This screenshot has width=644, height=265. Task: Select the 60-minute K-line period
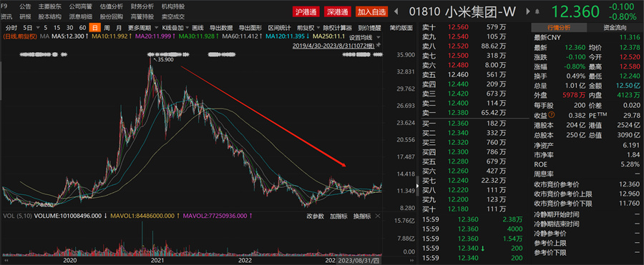82,28
